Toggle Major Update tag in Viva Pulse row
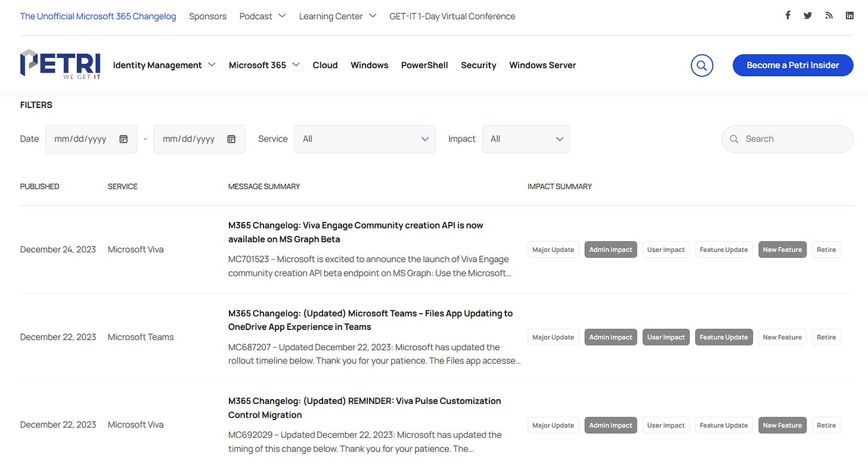This screenshot has width=868, height=463. pyautogui.click(x=553, y=425)
